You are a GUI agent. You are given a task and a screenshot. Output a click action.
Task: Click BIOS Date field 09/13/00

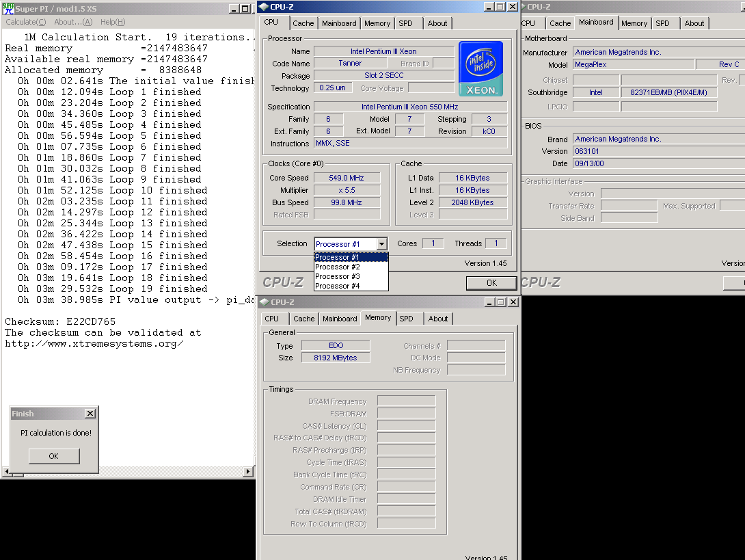(658, 163)
